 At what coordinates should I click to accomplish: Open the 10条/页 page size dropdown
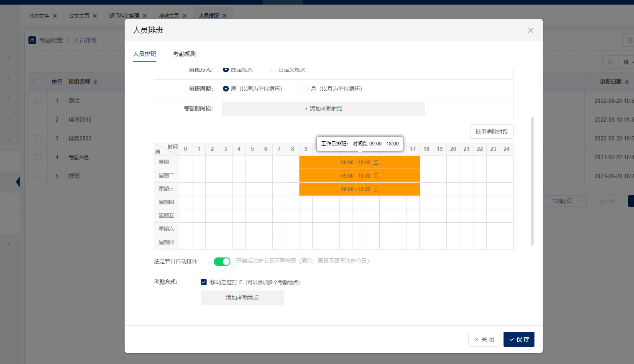coord(566,201)
